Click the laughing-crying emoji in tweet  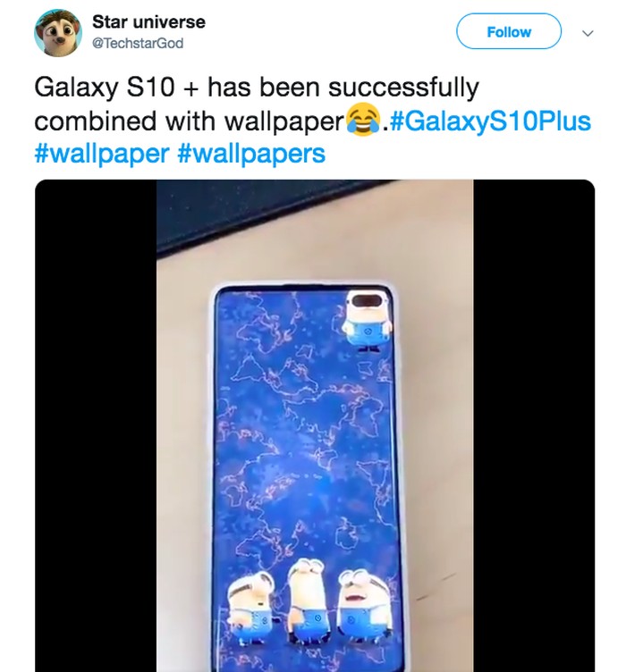(364, 120)
